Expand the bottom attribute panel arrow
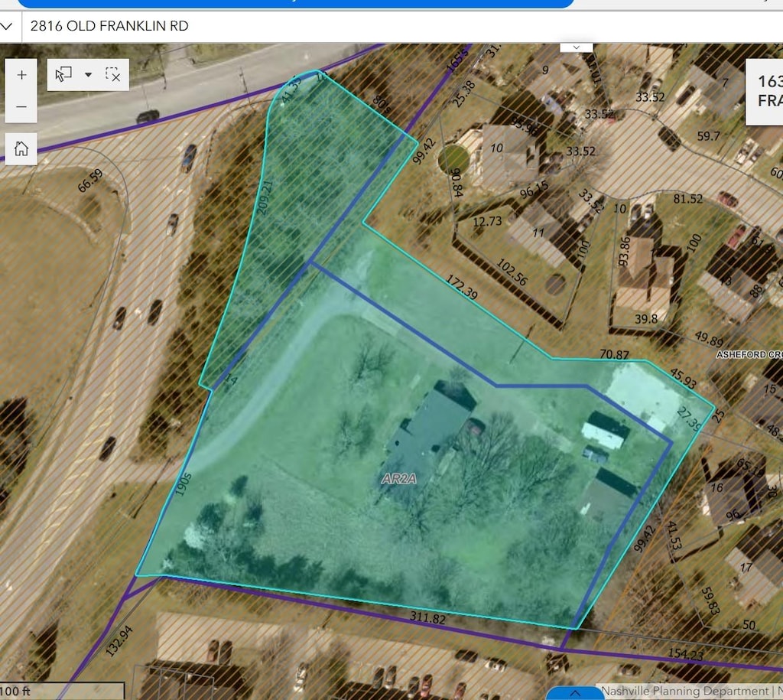 [x=575, y=693]
